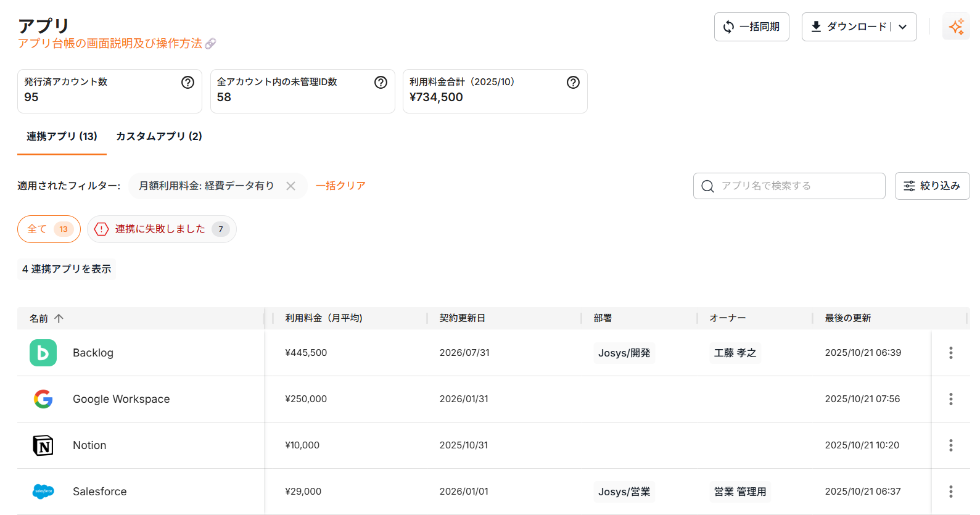Click the Josys/営業 department tag
This screenshot has height=515, width=980.
(624, 492)
